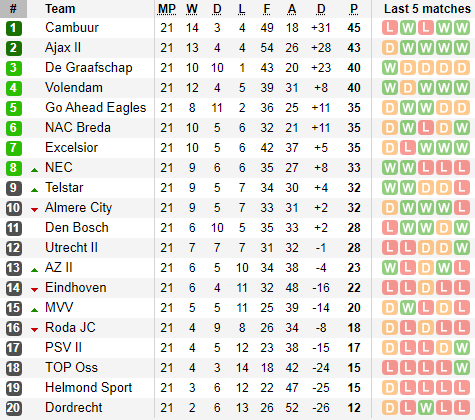Click TOP Oss's Last 5 'W' badge
This screenshot has width=475, height=420.
[462, 368]
